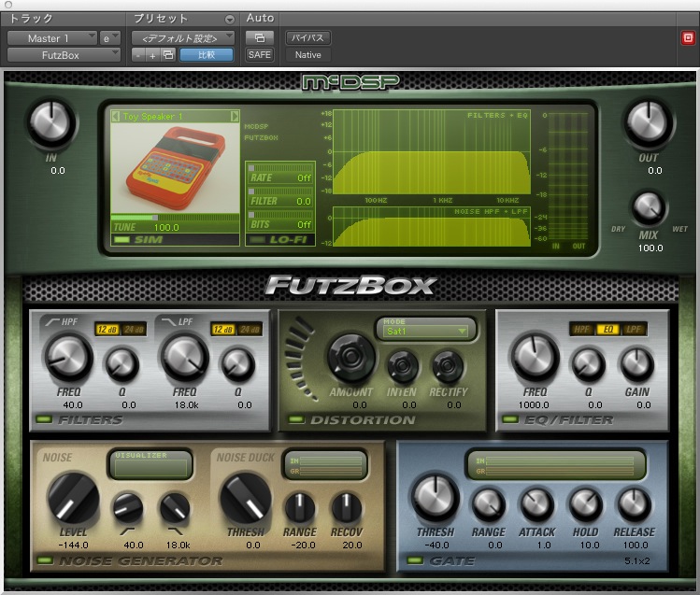The width and height of the screenshot is (700, 595).
Task: Click the IN input gain knob
Action: point(51,122)
